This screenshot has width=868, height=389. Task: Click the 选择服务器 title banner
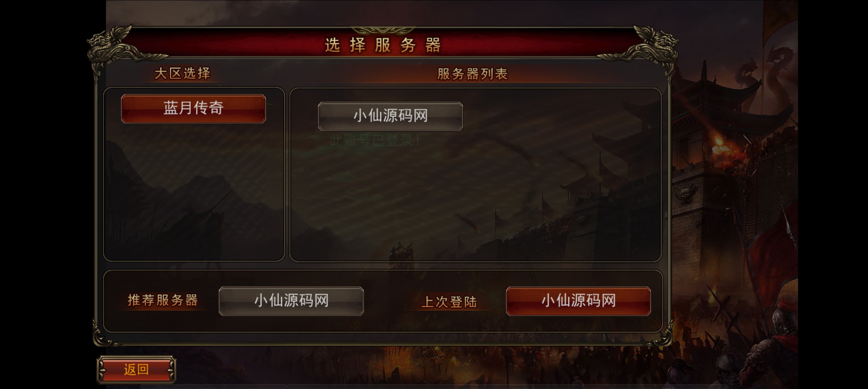(383, 45)
